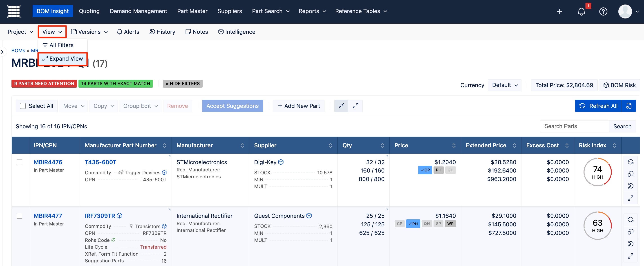Open Demand Management tab
Image resolution: width=644 pixels, height=266 pixels.
(x=138, y=11)
